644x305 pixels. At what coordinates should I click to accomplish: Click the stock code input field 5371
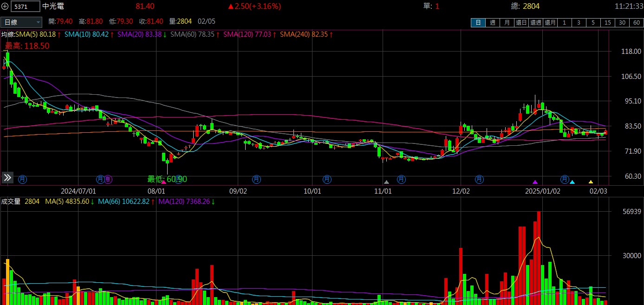26,6
